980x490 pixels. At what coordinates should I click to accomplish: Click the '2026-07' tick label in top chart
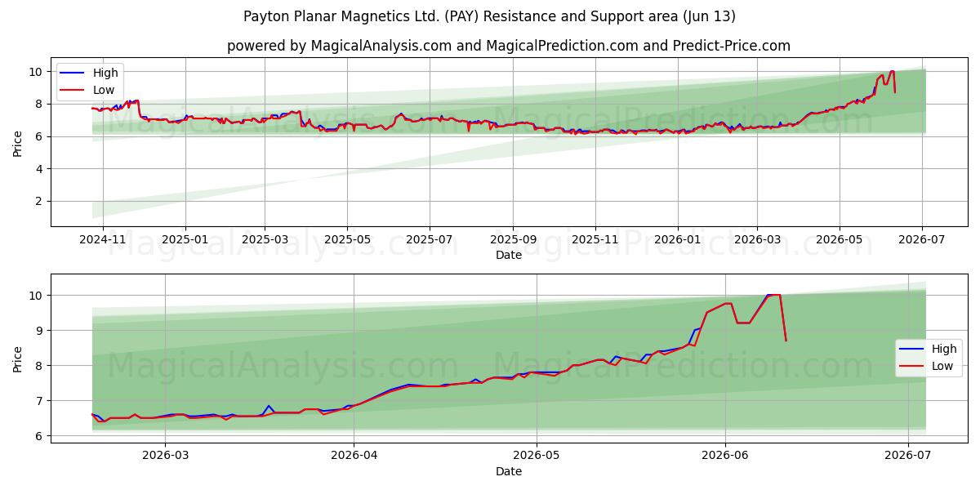pyautogui.click(x=922, y=240)
